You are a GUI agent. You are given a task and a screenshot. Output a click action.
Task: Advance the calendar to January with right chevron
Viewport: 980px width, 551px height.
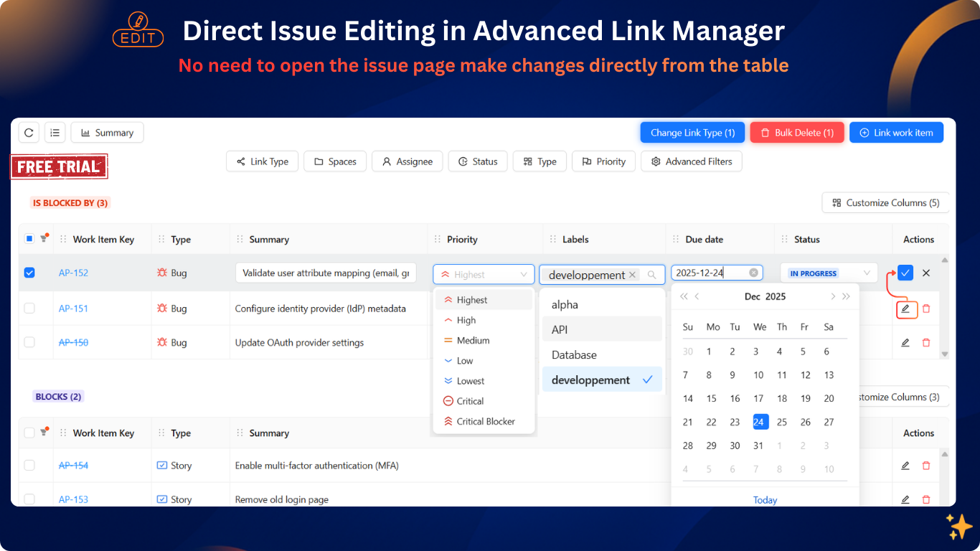click(834, 296)
